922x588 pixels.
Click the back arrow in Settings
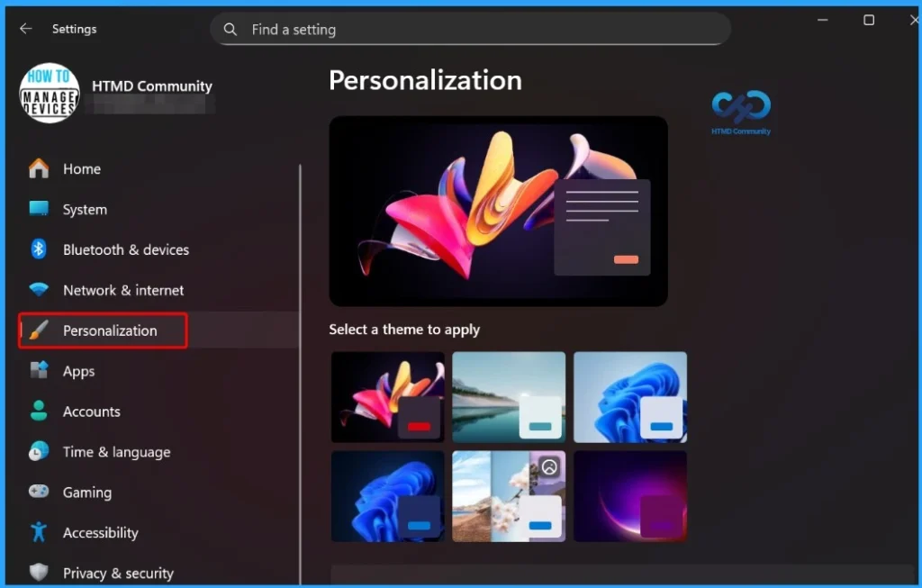click(x=25, y=29)
